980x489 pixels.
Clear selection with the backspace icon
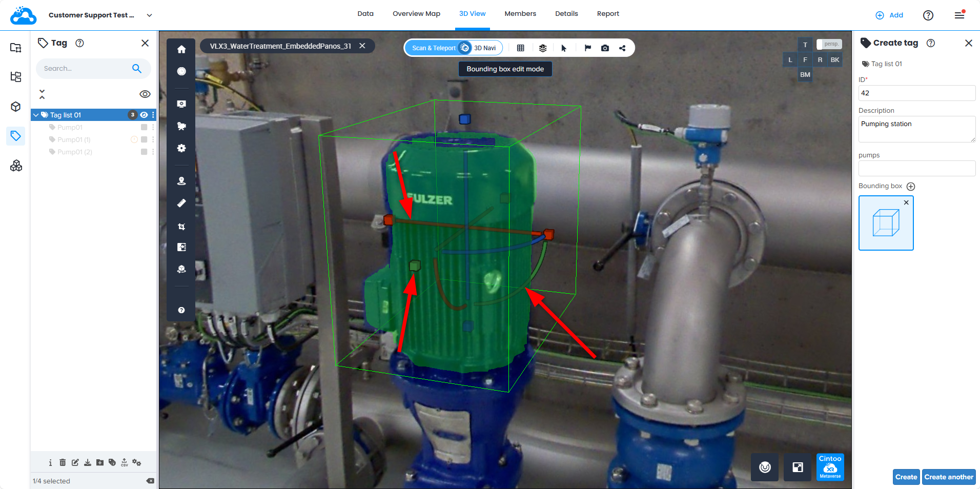pyautogui.click(x=150, y=481)
